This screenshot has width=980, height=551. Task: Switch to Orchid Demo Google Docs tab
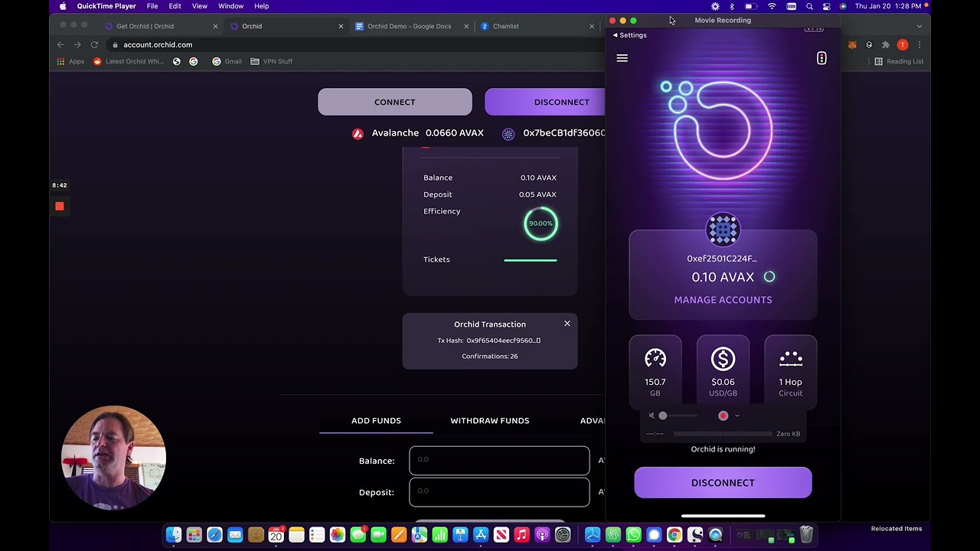point(410,26)
